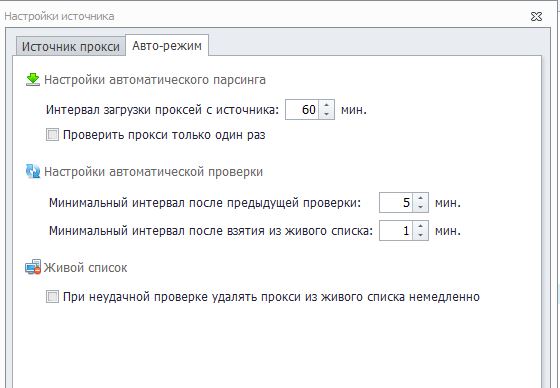The width and height of the screenshot is (560, 388).
Task: Click the blue refresh auto-check icon
Action: [32, 171]
